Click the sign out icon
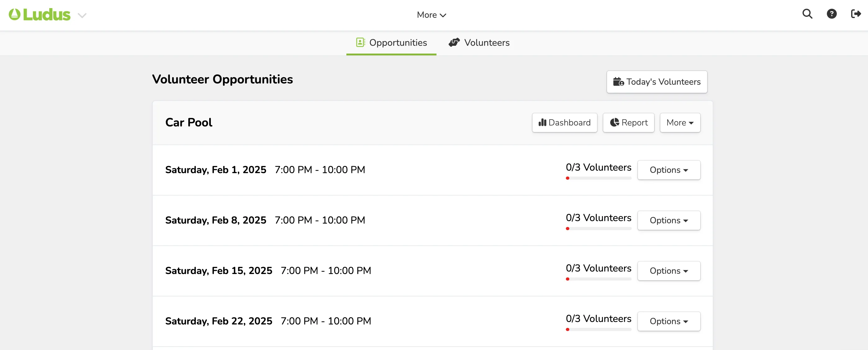The height and width of the screenshot is (350, 868). pos(856,14)
